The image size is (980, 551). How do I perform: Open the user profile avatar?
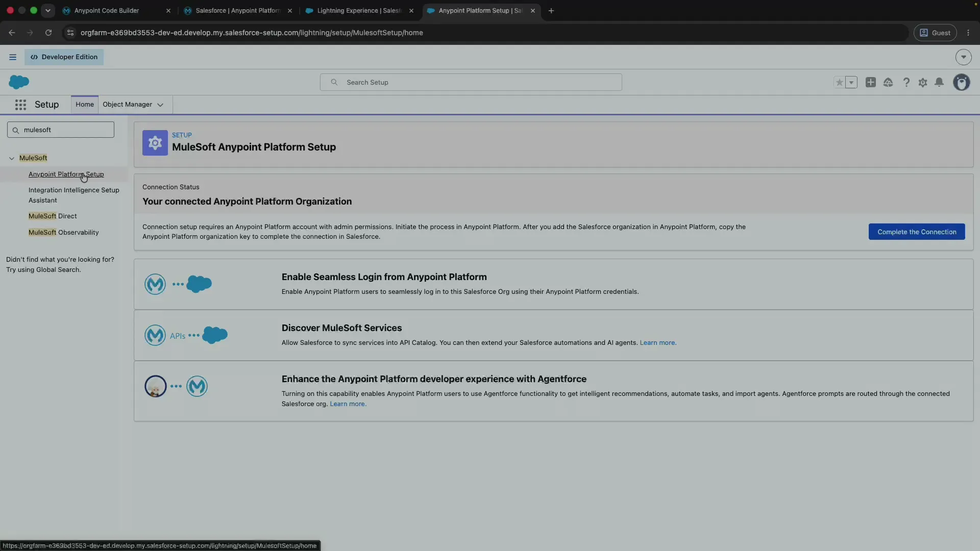(x=962, y=82)
